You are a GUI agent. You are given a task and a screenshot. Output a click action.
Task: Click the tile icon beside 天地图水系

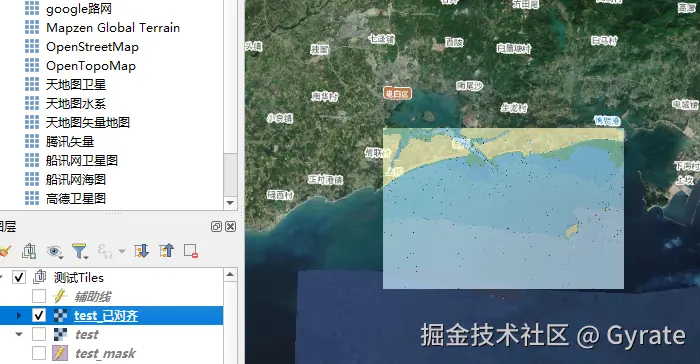coord(32,103)
